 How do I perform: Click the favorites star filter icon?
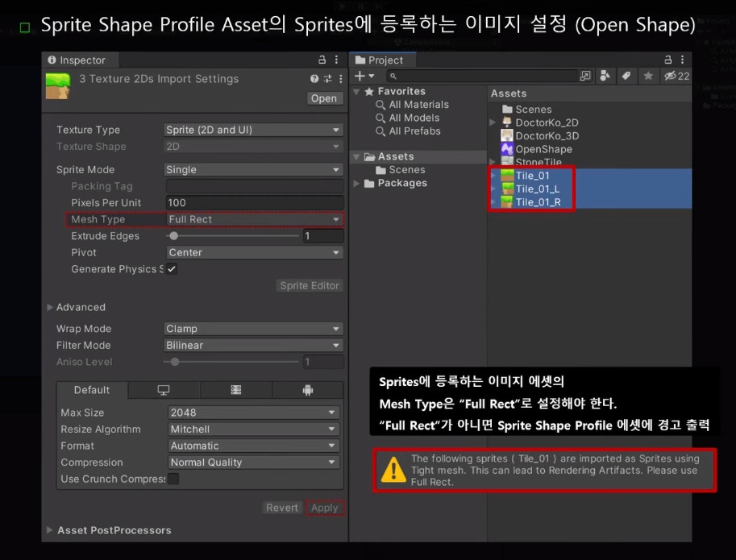pos(649,75)
